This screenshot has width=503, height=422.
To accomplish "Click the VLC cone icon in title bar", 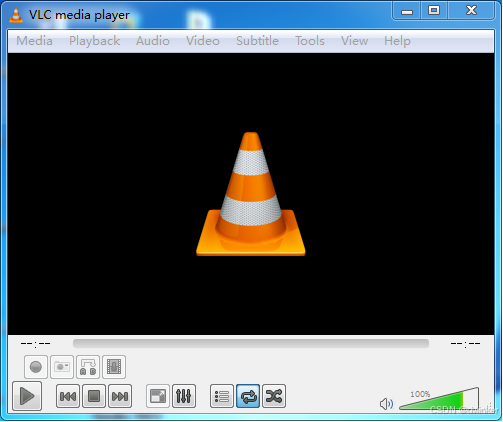I will coord(16,15).
